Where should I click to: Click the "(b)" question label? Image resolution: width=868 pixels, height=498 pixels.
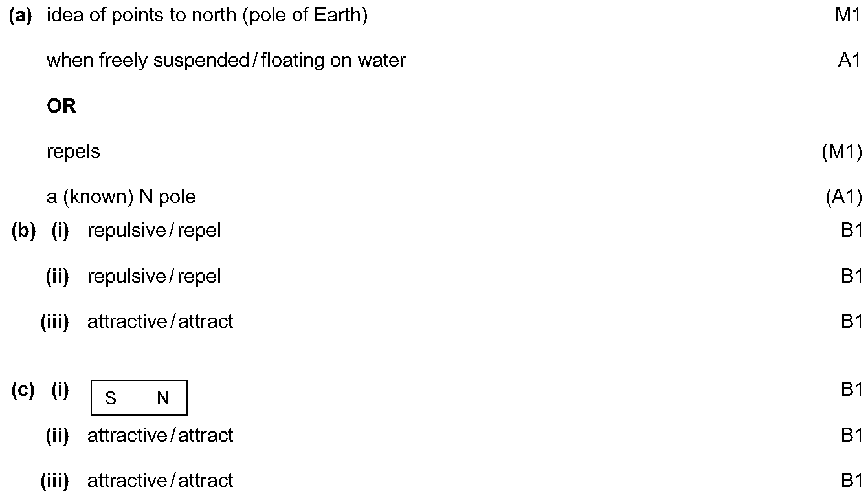click(x=23, y=231)
